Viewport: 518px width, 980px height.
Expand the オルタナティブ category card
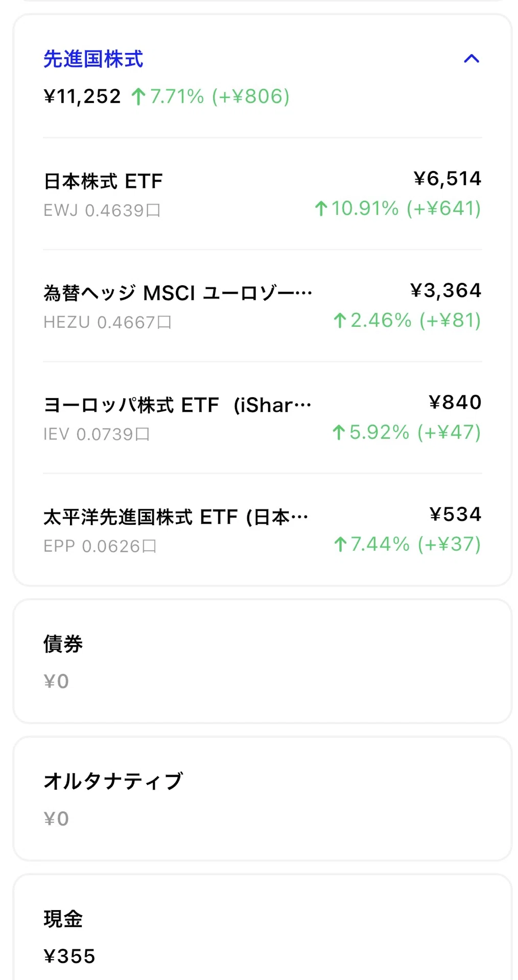point(262,799)
